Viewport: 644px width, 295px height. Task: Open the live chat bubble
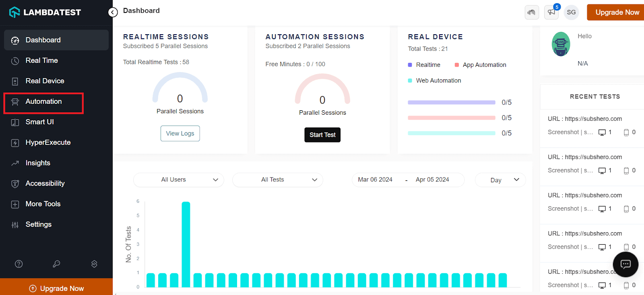point(625,264)
